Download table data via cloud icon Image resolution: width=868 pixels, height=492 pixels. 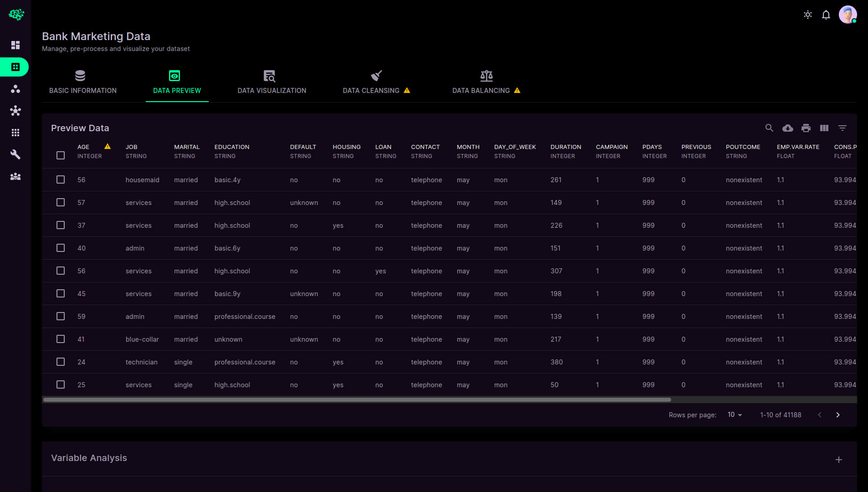[x=788, y=128]
